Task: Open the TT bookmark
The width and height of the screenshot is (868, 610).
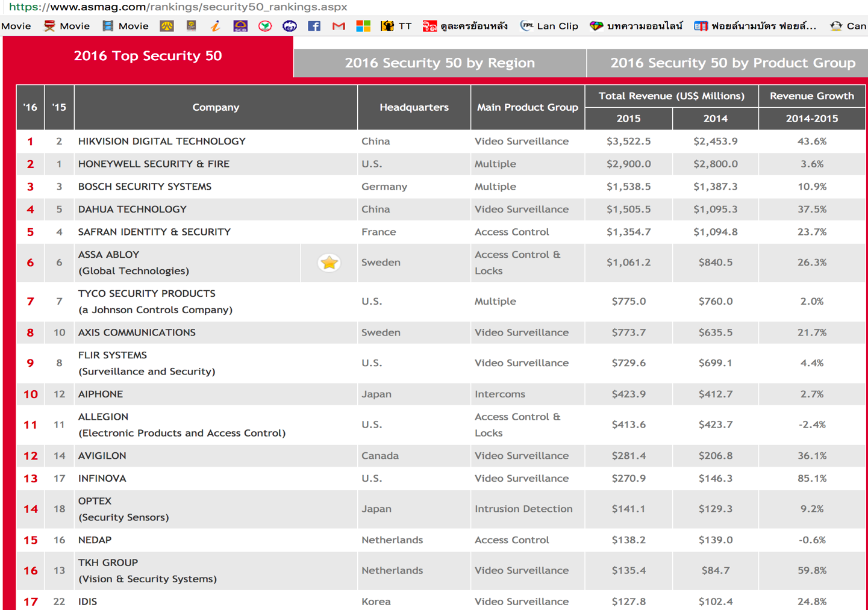Action: pos(396,26)
